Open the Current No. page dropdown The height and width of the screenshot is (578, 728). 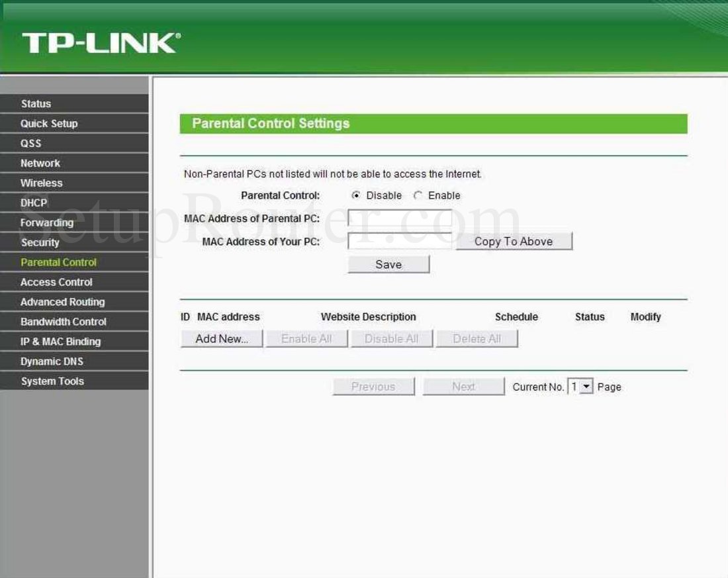point(586,387)
